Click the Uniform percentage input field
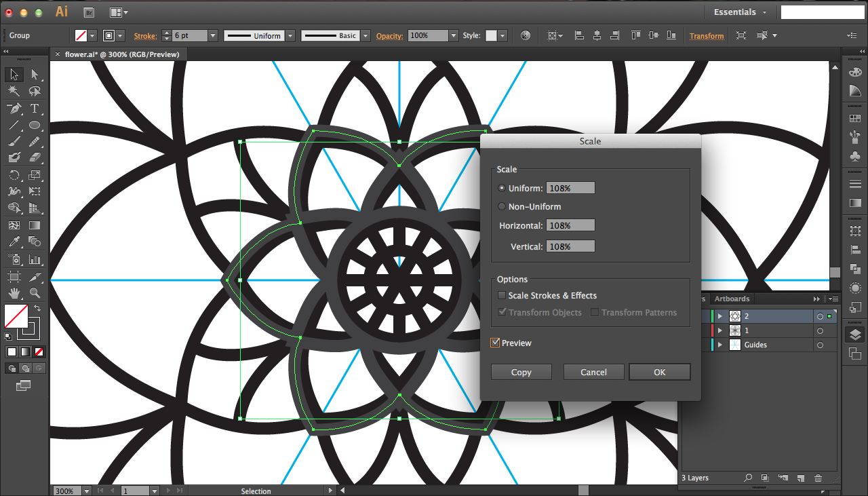 coord(570,188)
